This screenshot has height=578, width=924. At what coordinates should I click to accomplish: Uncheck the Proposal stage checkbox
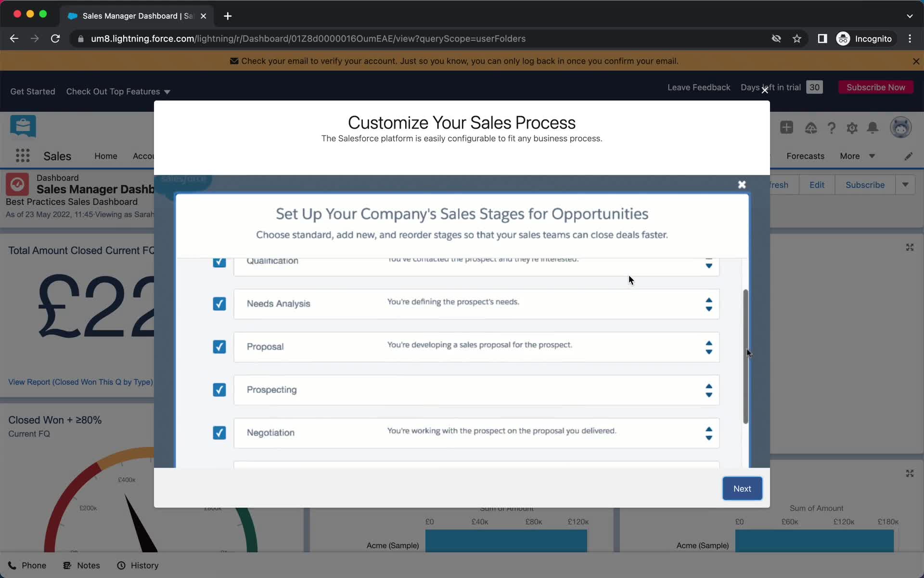219,347
